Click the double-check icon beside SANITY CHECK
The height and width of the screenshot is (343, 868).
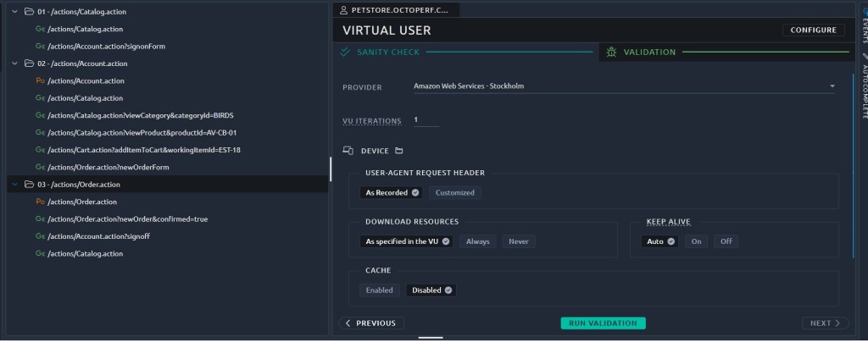point(345,53)
